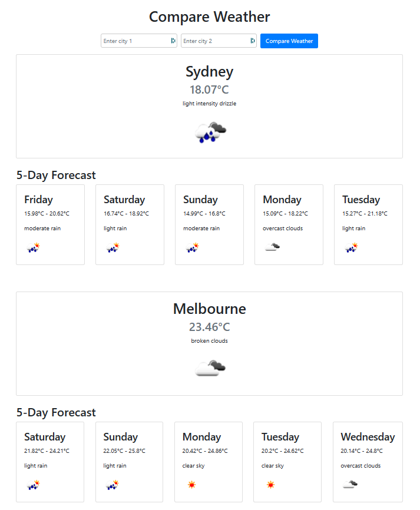Click Melbourne's Tuesday clear sky sun icon
Viewport: 420px width, 510px height.
pyautogui.click(x=270, y=485)
